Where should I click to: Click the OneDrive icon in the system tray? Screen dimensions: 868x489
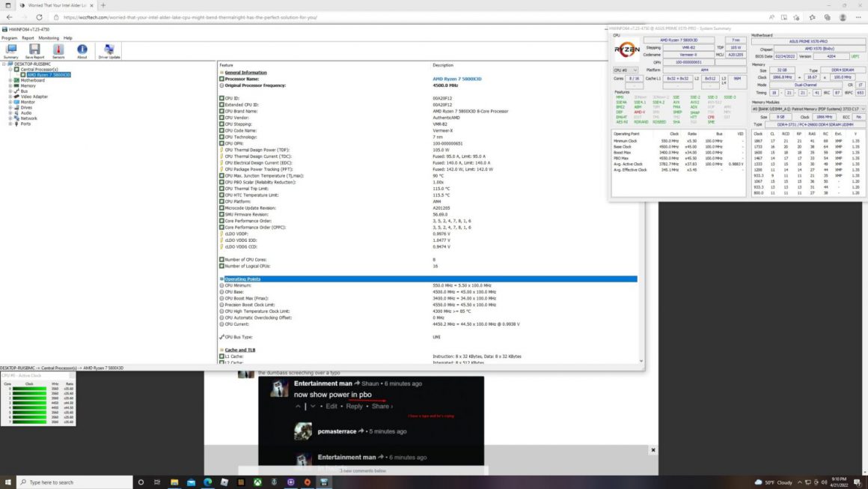pyautogui.click(x=808, y=482)
